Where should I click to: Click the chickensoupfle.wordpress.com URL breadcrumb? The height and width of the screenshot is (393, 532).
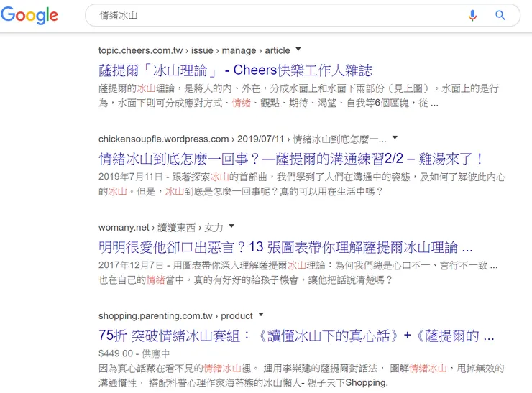(x=242, y=139)
